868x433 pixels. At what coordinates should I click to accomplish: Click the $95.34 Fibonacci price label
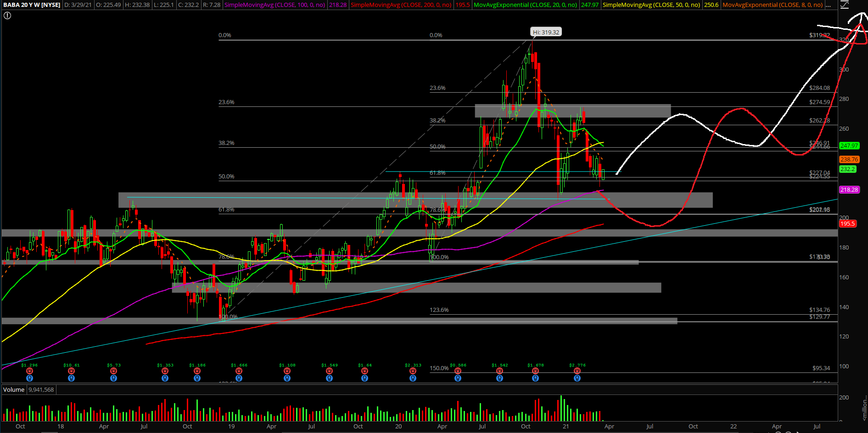821,368
